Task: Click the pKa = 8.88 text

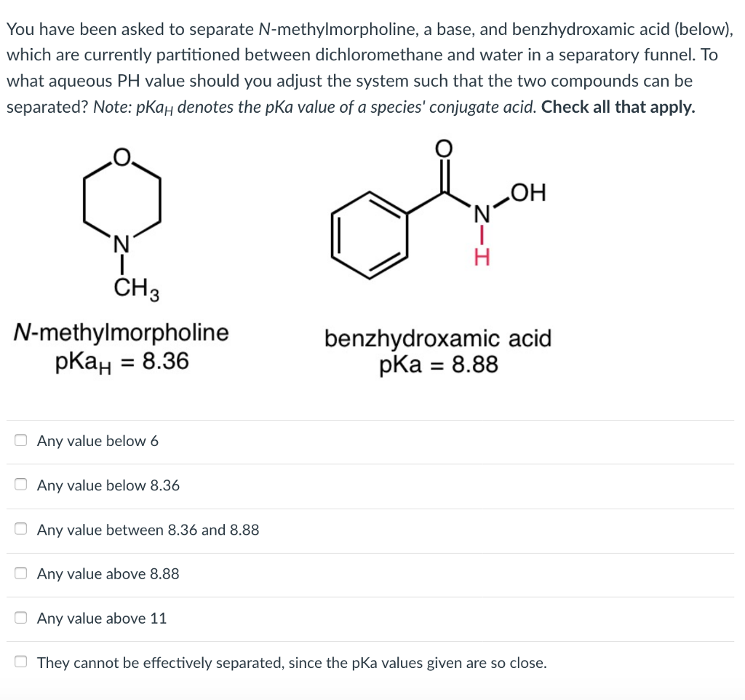Action: click(x=437, y=365)
